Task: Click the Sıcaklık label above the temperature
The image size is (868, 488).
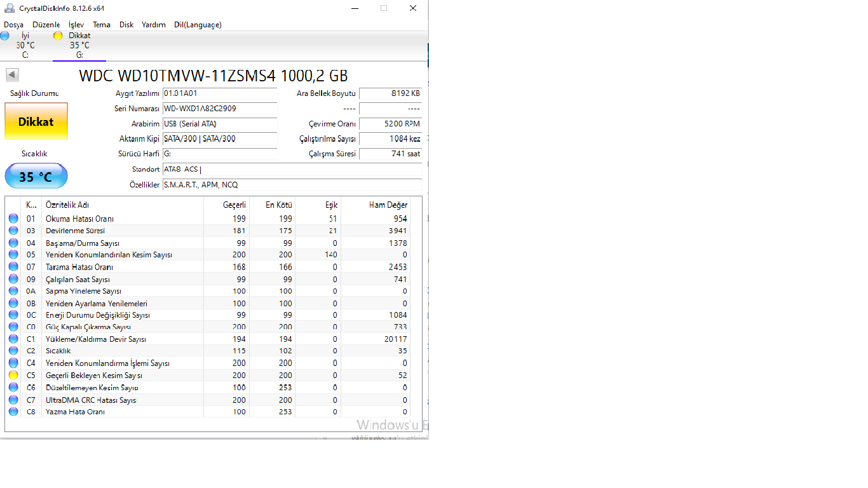Action: (x=34, y=154)
